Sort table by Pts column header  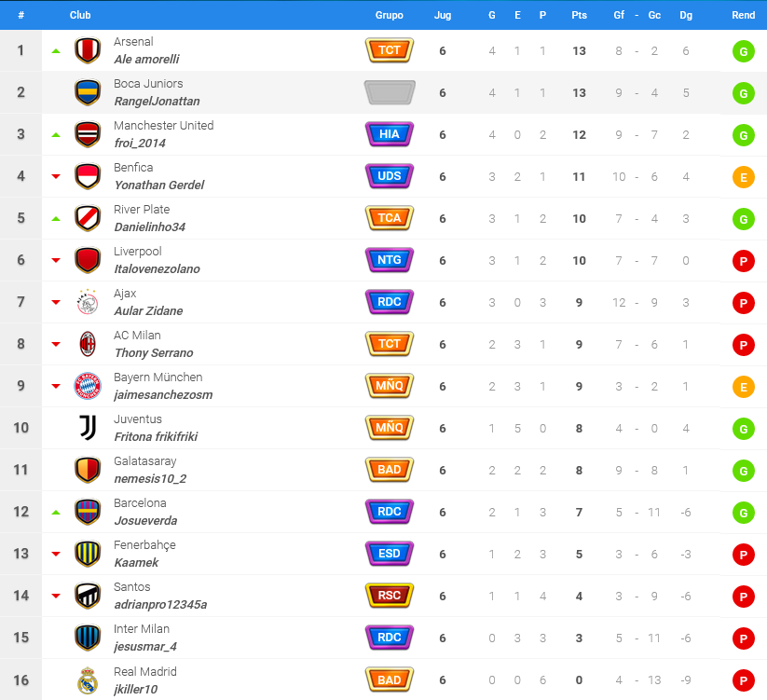pos(579,15)
